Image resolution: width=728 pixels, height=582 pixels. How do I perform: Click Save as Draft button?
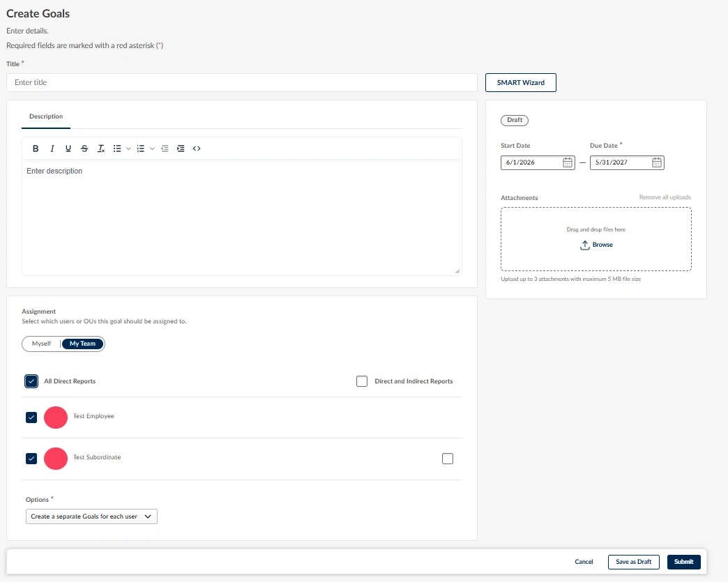[x=633, y=562]
